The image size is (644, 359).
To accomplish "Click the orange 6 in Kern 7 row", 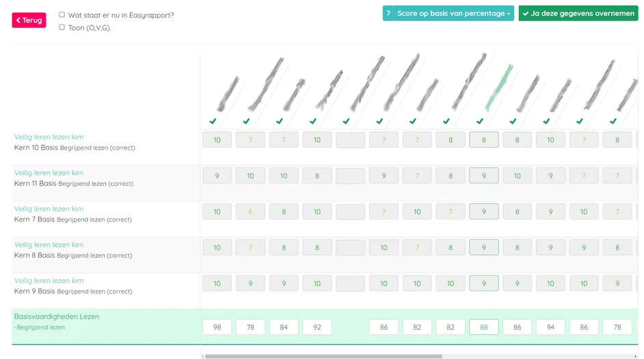I will [x=250, y=211].
